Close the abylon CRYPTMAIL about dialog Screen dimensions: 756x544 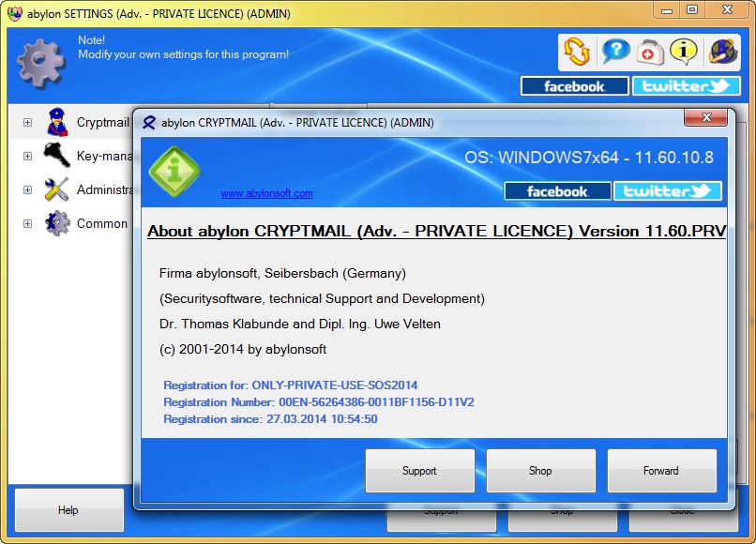click(706, 117)
